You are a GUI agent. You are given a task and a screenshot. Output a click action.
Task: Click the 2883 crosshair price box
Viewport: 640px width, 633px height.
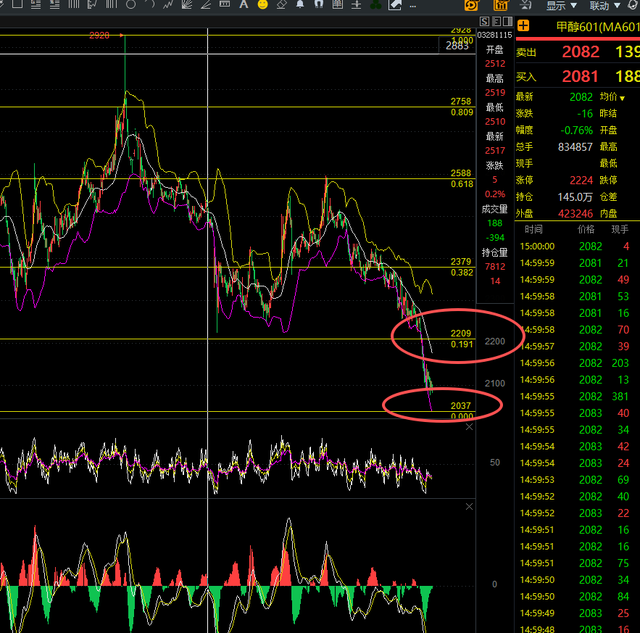pyautogui.click(x=457, y=46)
